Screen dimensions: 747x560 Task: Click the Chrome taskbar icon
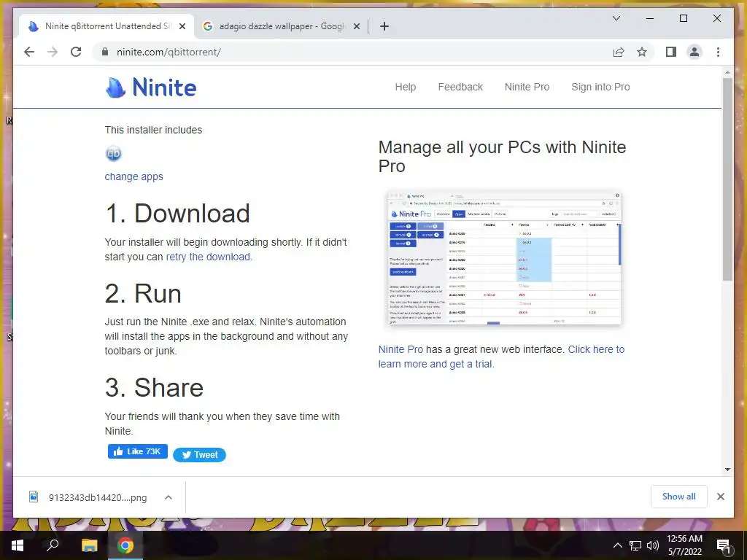click(x=125, y=545)
